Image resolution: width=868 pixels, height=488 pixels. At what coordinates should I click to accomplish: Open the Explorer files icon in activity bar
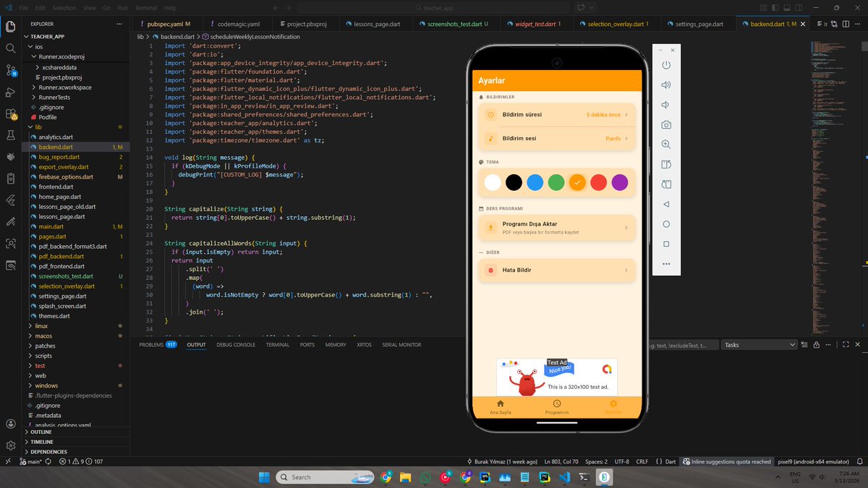click(x=10, y=27)
